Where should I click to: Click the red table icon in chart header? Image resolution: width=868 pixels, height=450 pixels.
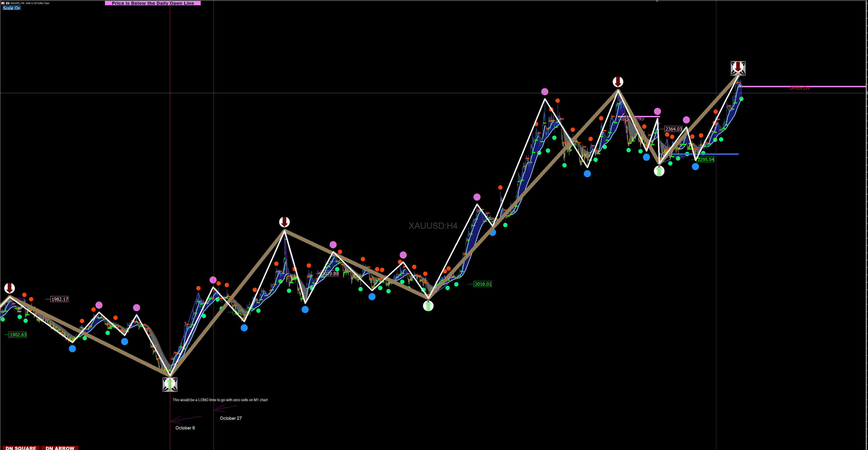coord(3,3)
